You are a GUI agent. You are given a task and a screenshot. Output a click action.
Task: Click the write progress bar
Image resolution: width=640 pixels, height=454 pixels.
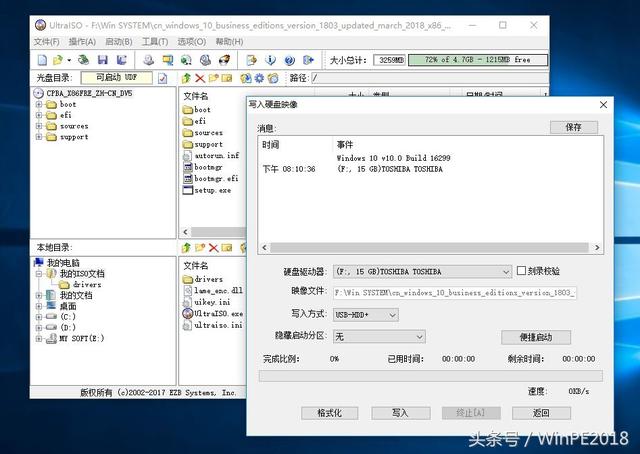[x=431, y=376]
